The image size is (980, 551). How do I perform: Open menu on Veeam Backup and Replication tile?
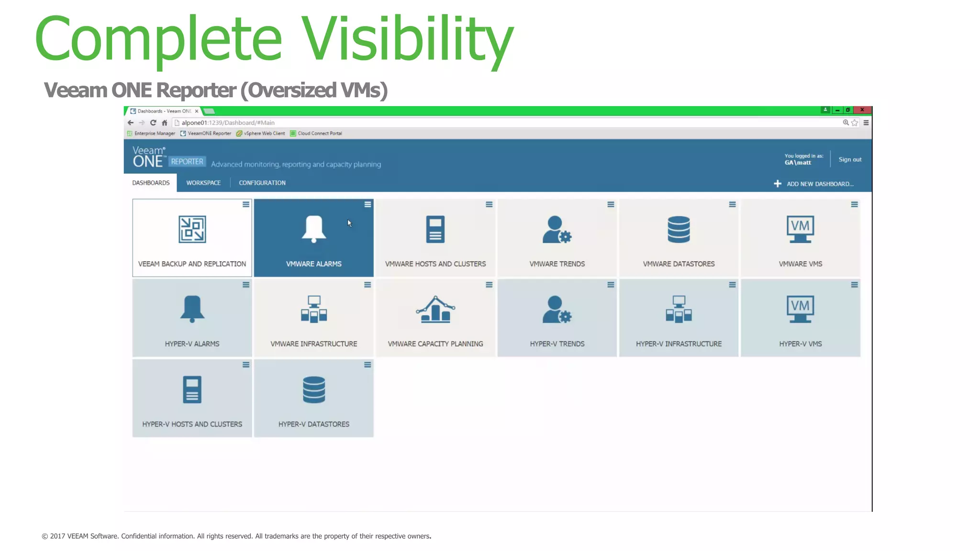tap(246, 205)
